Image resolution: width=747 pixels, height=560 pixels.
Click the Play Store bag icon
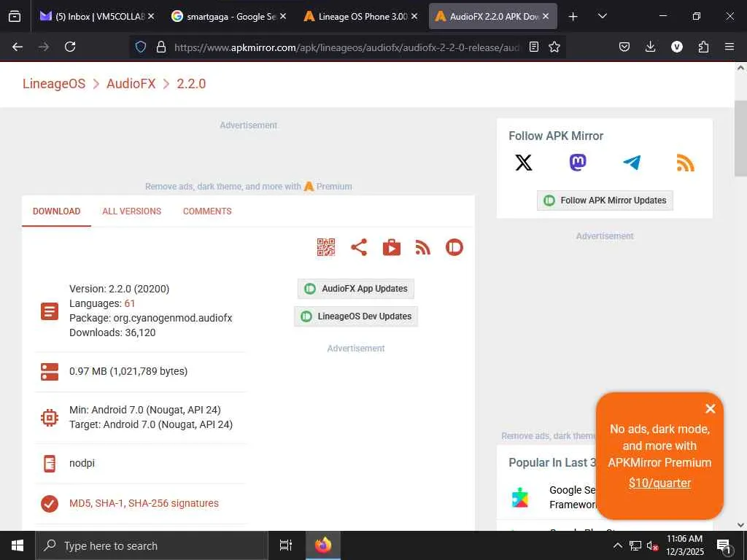(392, 247)
